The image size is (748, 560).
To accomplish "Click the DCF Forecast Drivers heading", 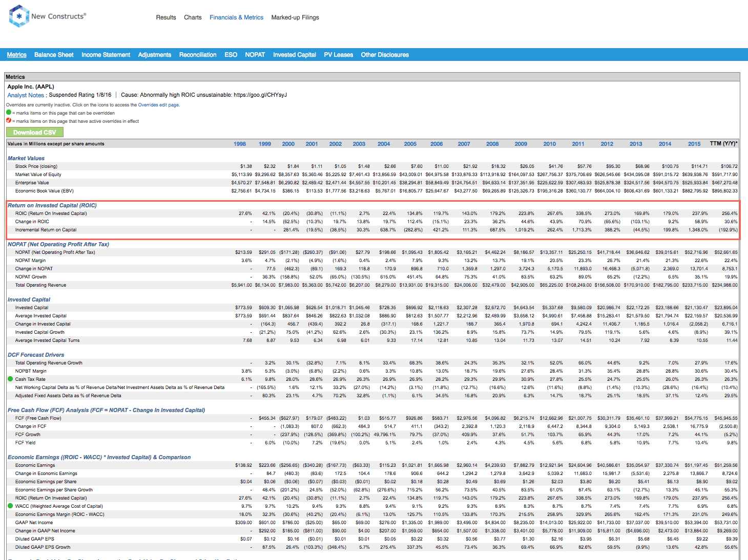I will click(36, 355).
